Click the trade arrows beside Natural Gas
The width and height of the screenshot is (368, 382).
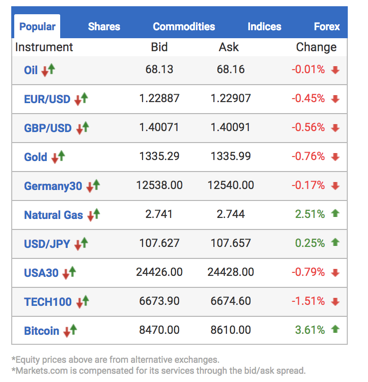point(93,215)
